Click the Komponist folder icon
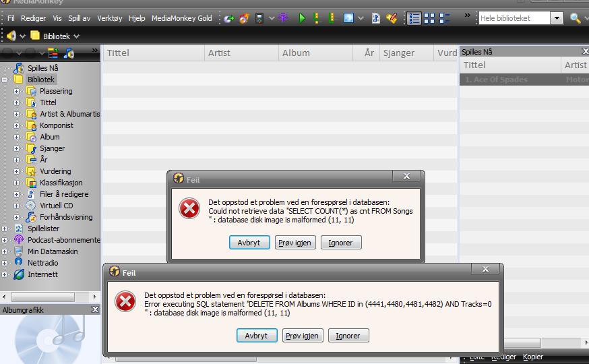This screenshot has width=589, height=364. (31, 125)
